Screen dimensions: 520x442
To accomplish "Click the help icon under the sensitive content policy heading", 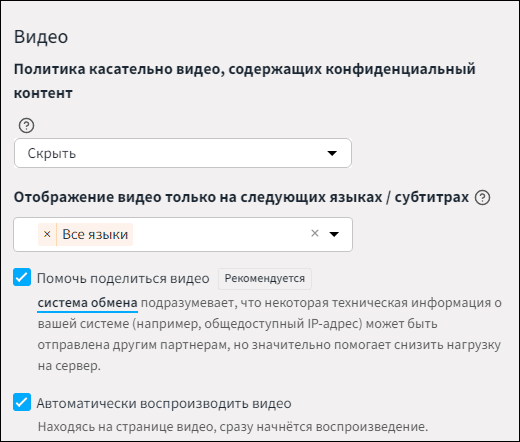I will pyautogui.click(x=26, y=126).
